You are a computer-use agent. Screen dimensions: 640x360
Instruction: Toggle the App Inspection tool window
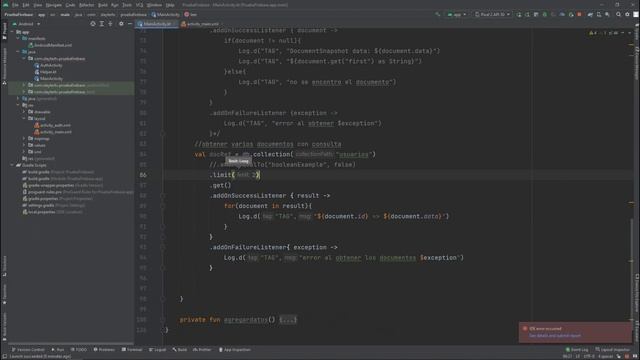click(x=235, y=350)
